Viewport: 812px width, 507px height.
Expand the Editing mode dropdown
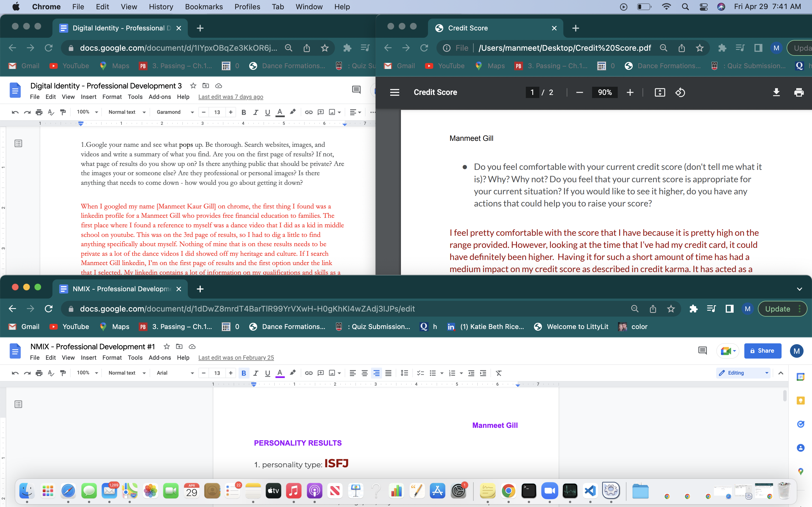743,373
